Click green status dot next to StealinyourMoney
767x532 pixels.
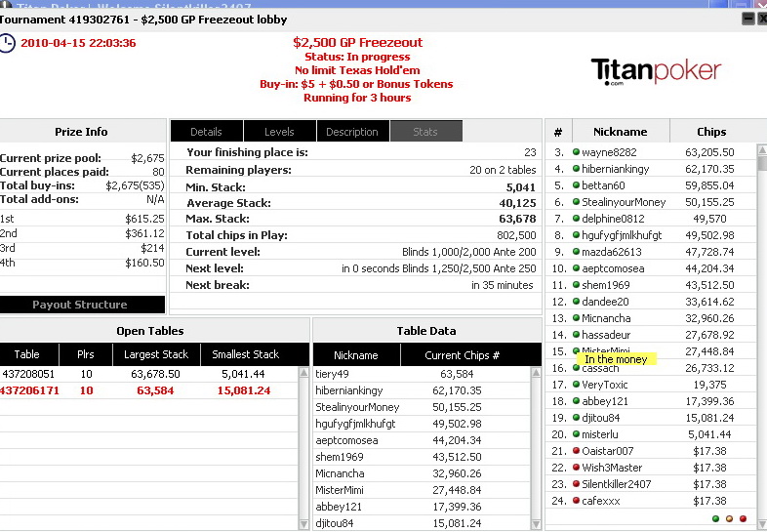pos(577,202)
